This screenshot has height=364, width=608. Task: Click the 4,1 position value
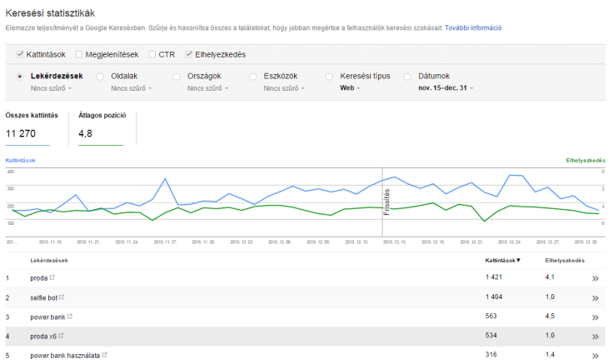pyautogui.click(x=550, y=277)
